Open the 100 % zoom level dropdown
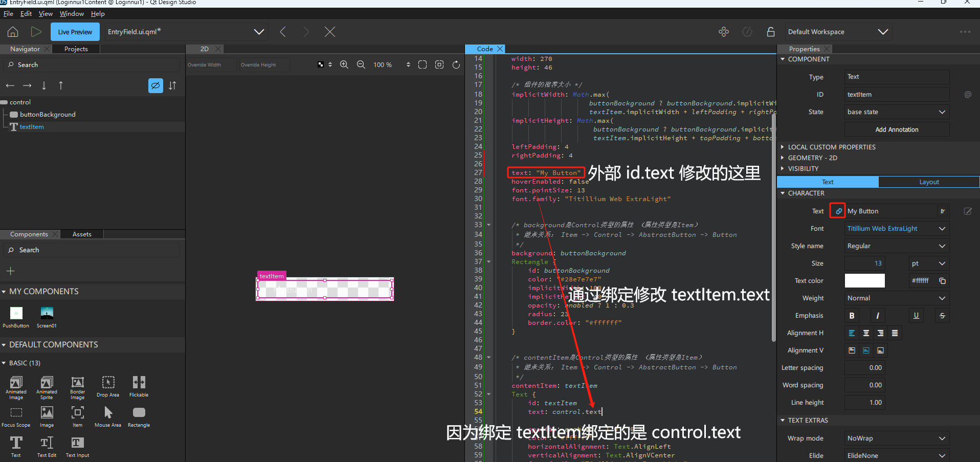Image resolution: width=980 pixels, height=462 pixels. [391, 64]
